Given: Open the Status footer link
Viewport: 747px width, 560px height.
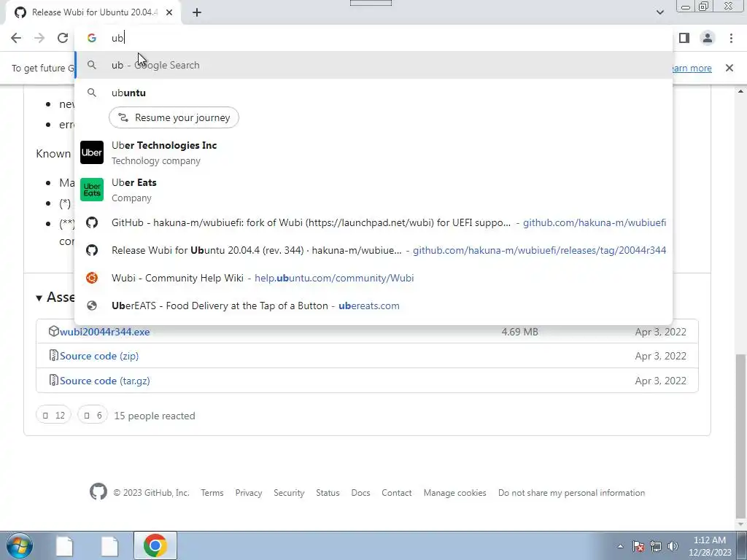Looking at the screenshot, I should pos(328,493).
